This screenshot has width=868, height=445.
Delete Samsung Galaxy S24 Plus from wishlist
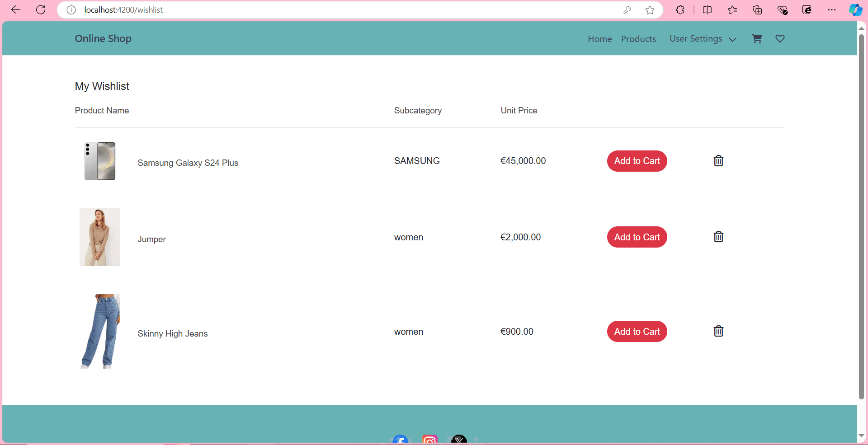718,161
